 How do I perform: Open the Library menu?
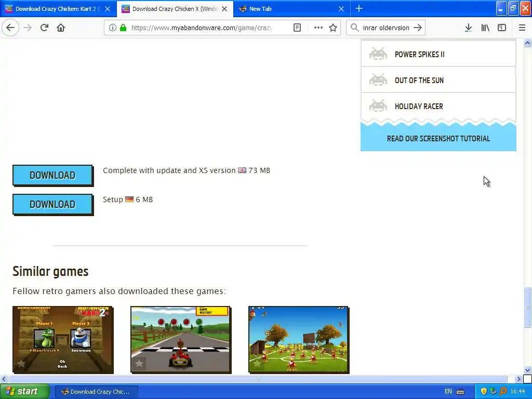click(x=485, y=28)
